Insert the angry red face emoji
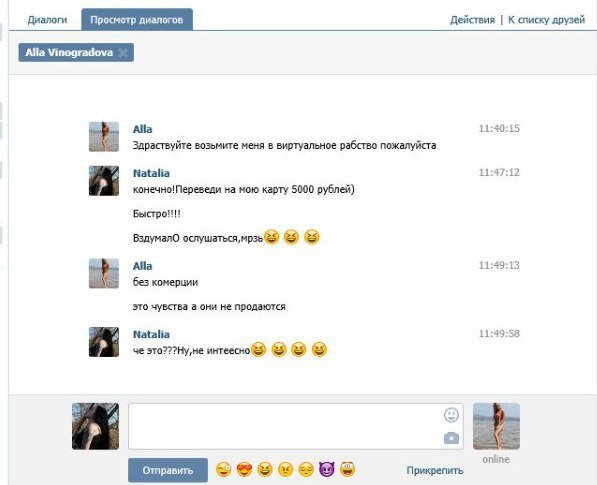This screenshot has height=485, width=597. point(286,469)
